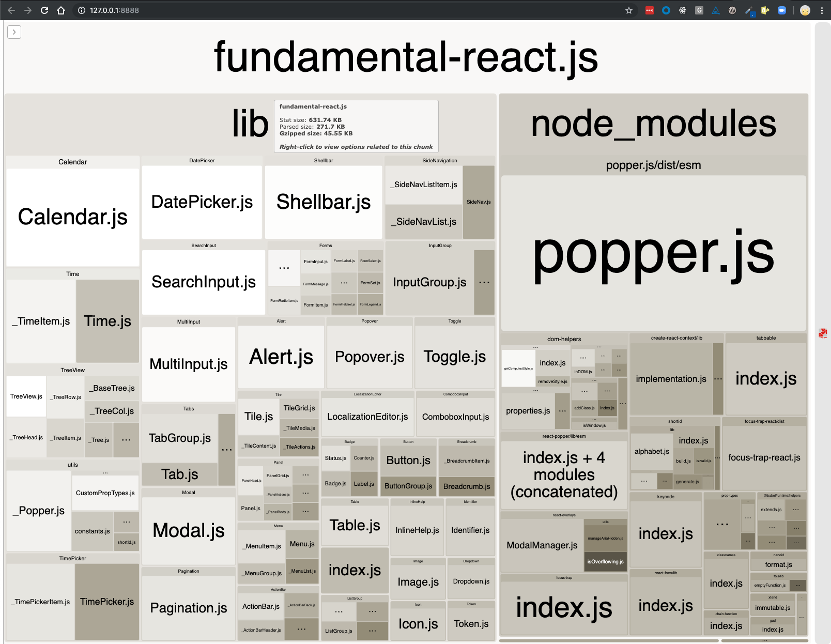Viewport: 831px width, 644px height.
Task: Select the CustomPropTypes.js block
Action: 105,493
